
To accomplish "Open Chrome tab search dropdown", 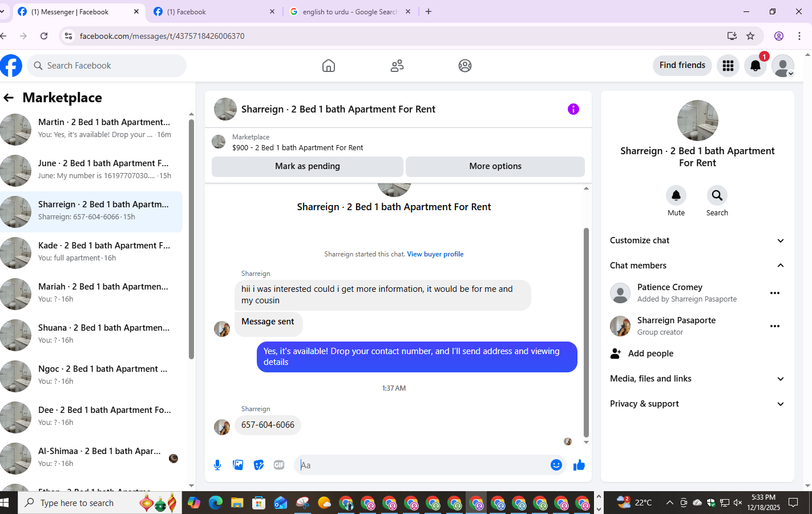I will click(2, 11).
